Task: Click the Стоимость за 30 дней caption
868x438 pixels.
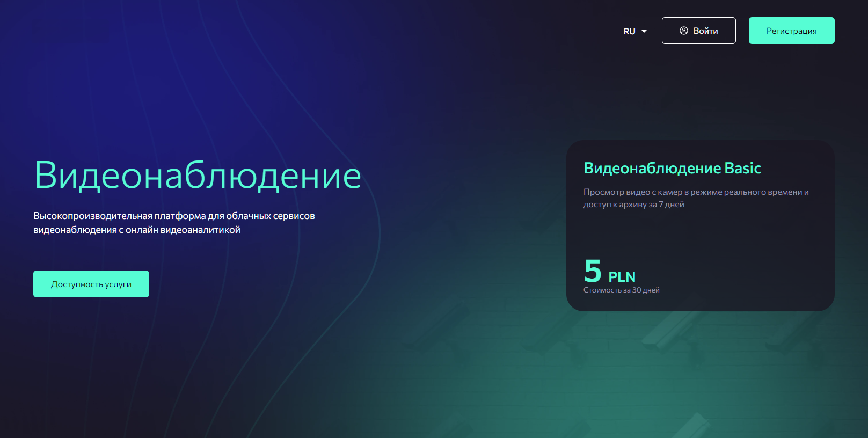Action: point(621,290)
